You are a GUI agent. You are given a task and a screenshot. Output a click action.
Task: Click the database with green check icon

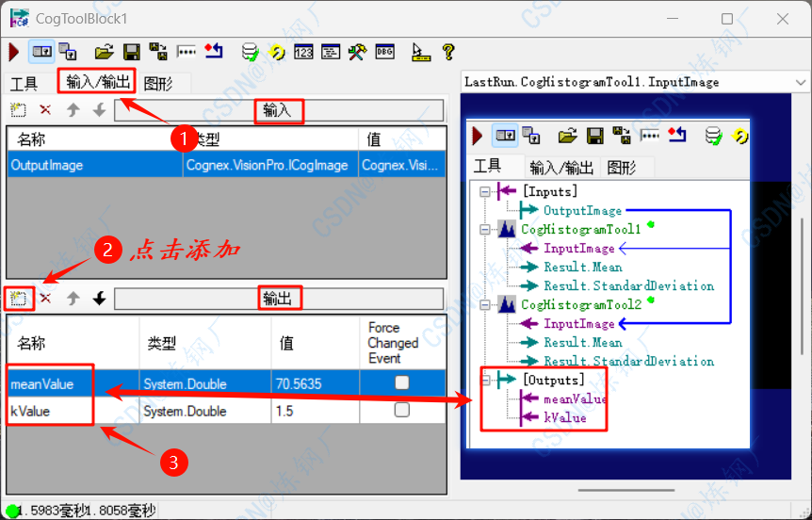coord(251,52)
